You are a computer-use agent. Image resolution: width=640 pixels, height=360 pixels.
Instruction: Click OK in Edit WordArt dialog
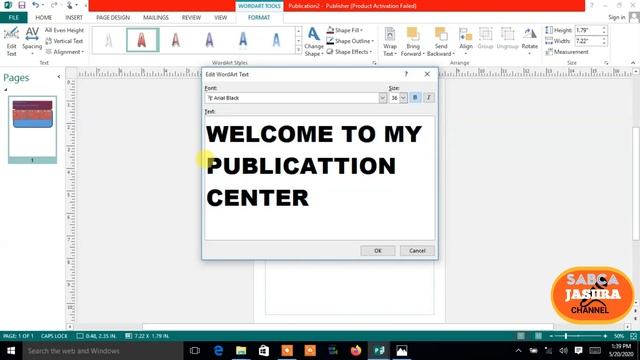click(x=378, y=251)
